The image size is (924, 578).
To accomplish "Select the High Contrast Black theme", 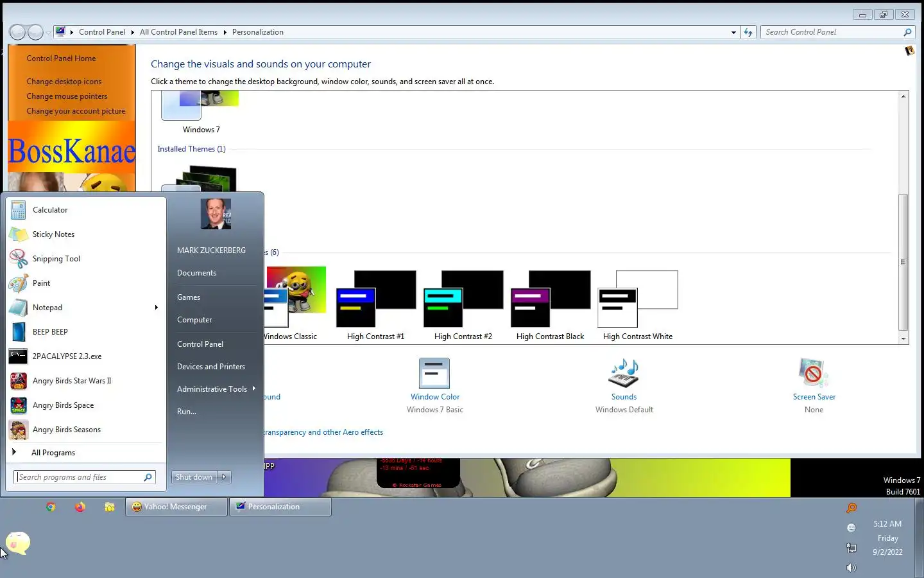I will (551, 306).
